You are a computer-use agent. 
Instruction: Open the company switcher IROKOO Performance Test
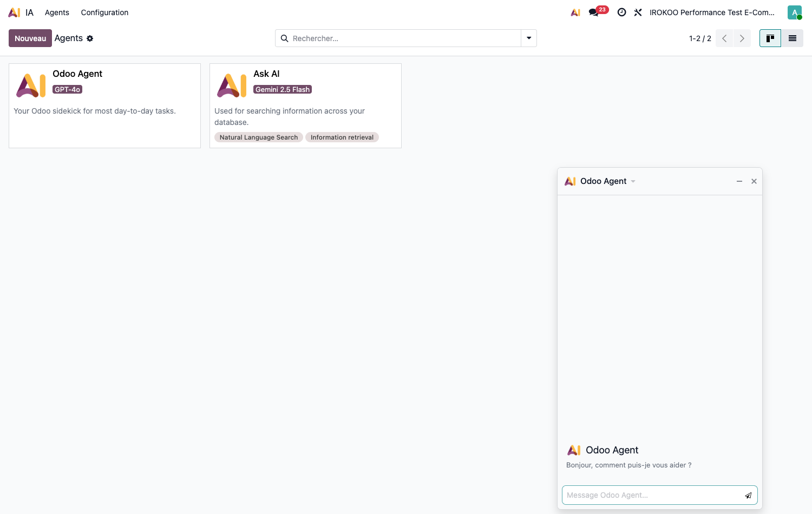pos(712,12)
